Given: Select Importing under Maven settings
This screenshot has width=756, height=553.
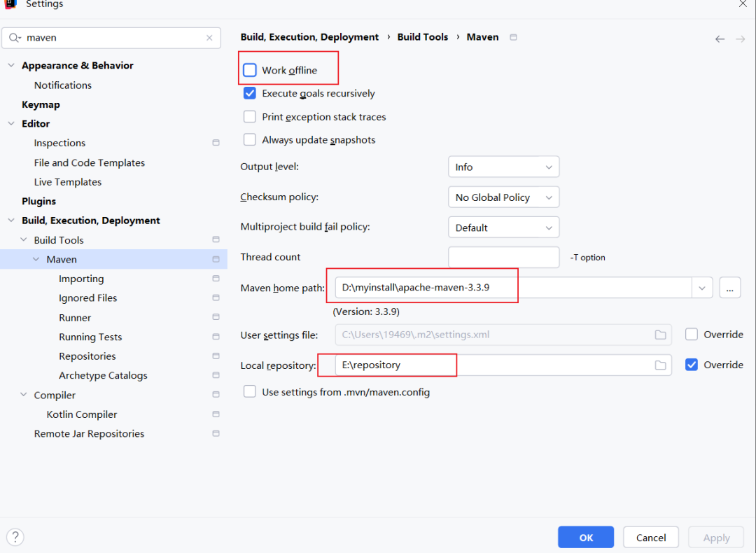Looking at the screenshot, I should pos(81,279).
